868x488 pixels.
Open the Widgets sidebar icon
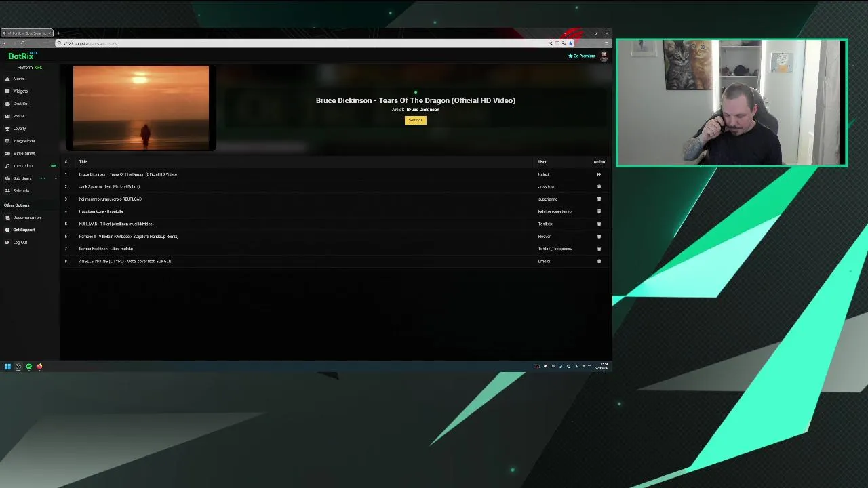tap(7, 91)
